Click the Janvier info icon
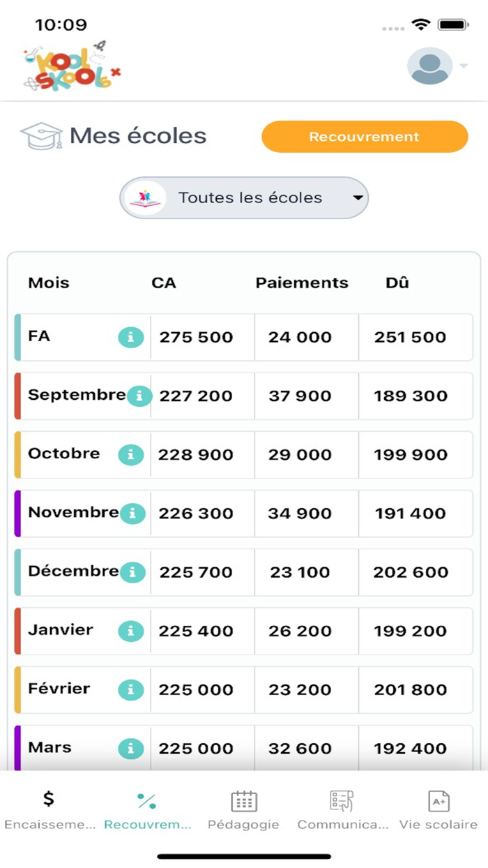 (x=130, y=631)
